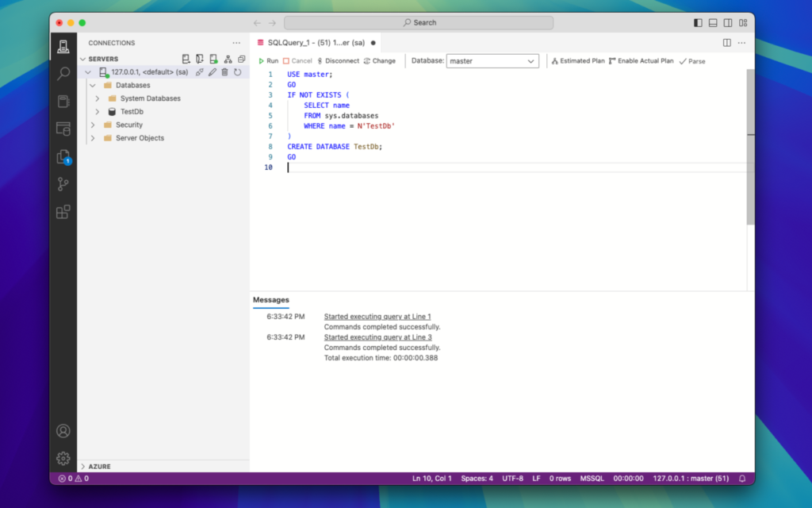This screenshot has width=812, height=508.
Task: Click the Refresh icon on 127.0.0.1 row
Action: pyautogui.click(x=238, y=72)
